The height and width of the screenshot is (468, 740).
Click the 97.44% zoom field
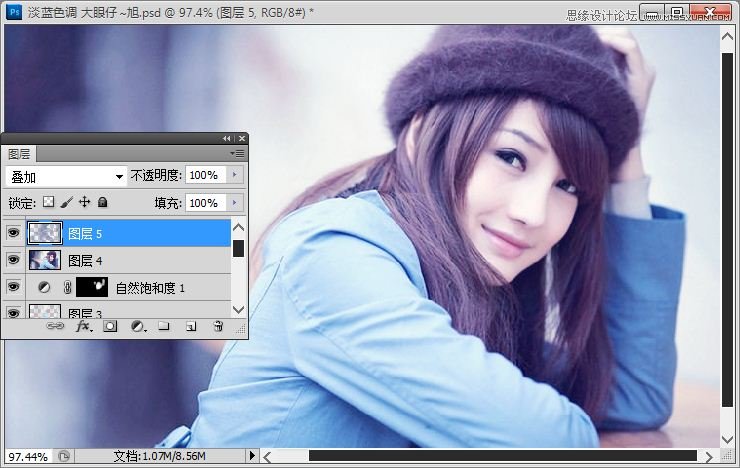(x=28, y=457)
